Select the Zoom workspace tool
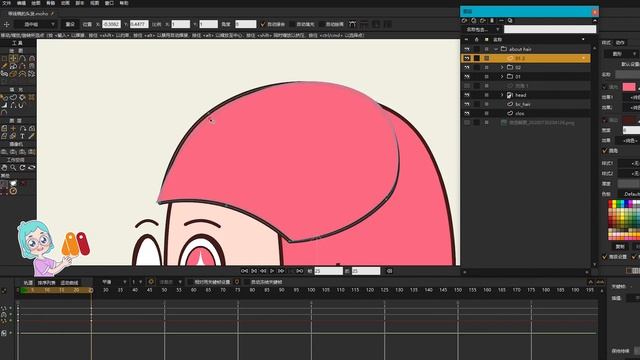 pos(13,168)
